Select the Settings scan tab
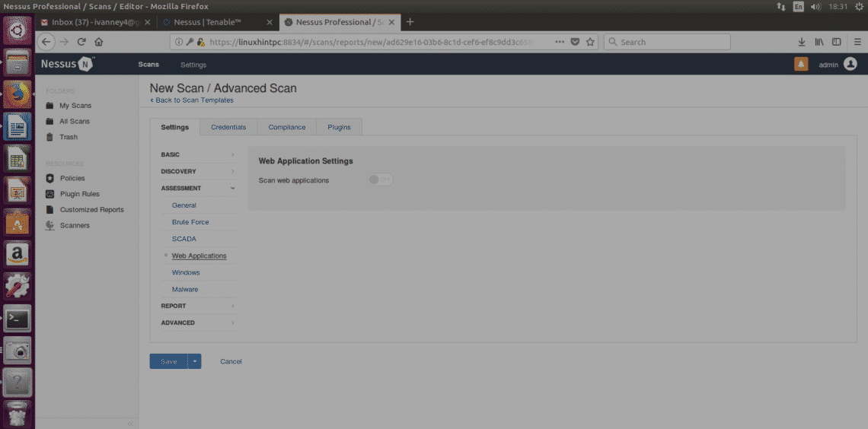The image size is (868, 429). point(175,127)
